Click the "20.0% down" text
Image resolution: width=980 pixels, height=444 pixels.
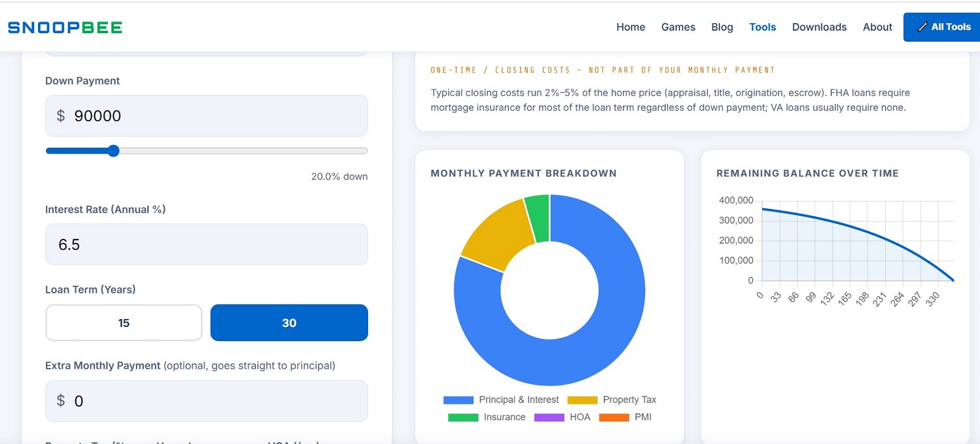coord(339,176)
